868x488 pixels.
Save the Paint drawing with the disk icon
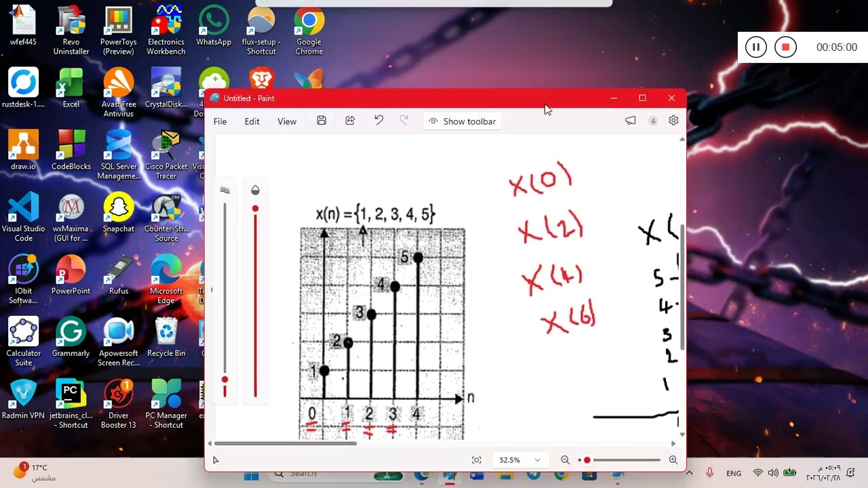coord(321,121)
